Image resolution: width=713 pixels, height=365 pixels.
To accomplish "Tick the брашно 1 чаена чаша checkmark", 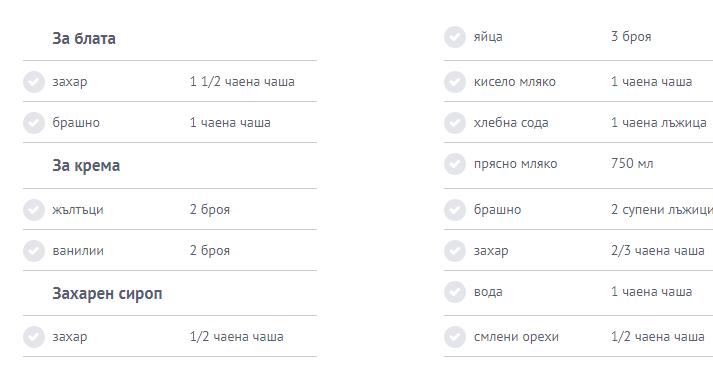I will 34,123.
